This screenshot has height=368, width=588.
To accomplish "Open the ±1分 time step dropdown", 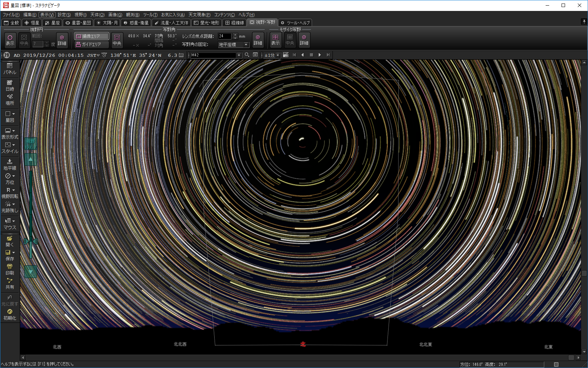I will tap(272, 55).
